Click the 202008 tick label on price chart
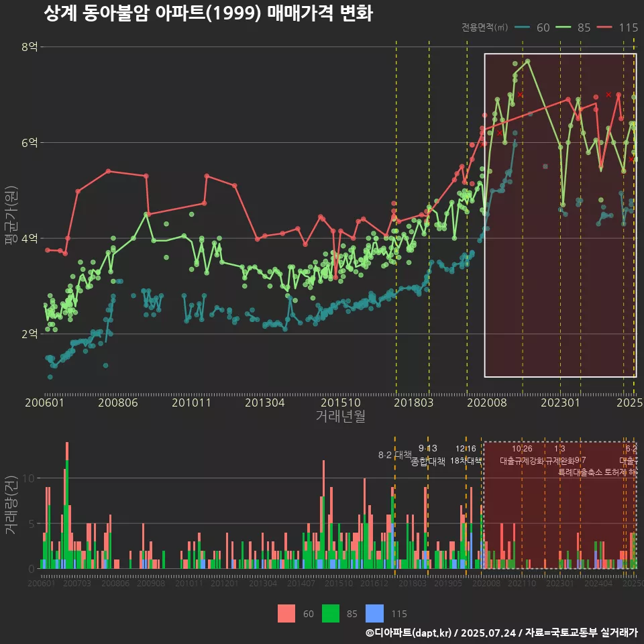 tap(487, 402)
